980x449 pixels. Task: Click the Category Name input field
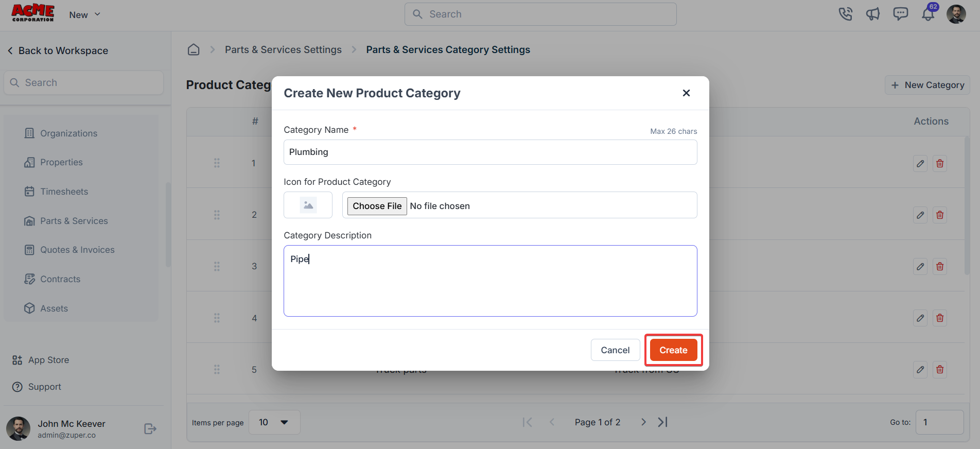(490, 152)
